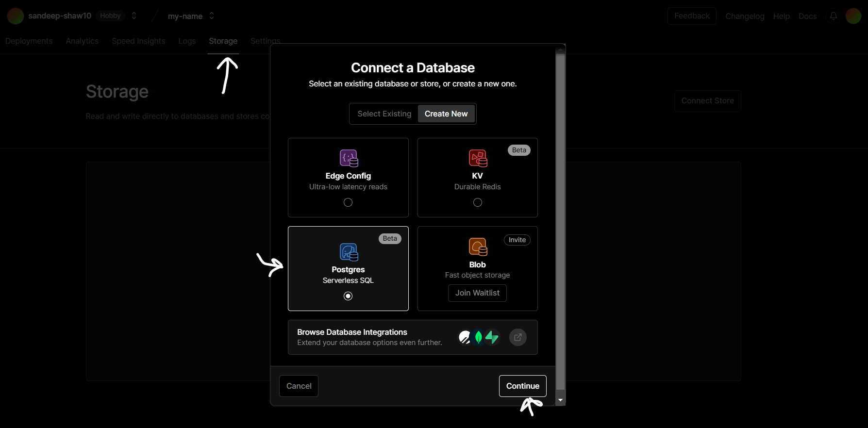This screenshot has width=868, height=428.
Task: Click the Hobby plan badge
Action: 110,16
